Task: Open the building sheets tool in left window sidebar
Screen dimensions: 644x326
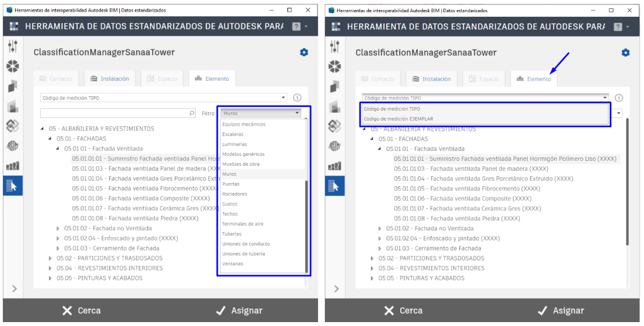Action: point(13,86)
